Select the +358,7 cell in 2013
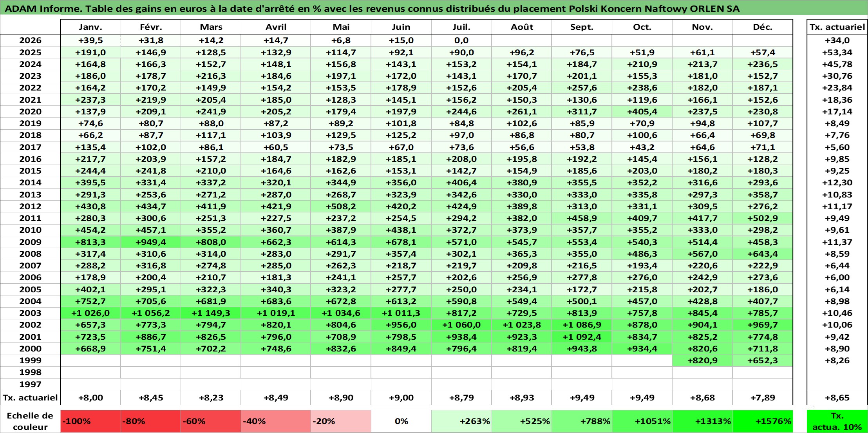This screenshot has height=433, width=868. point(763,194)
